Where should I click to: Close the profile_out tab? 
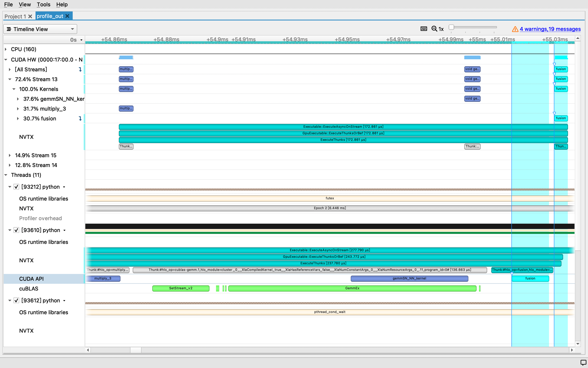pos(67,16)
